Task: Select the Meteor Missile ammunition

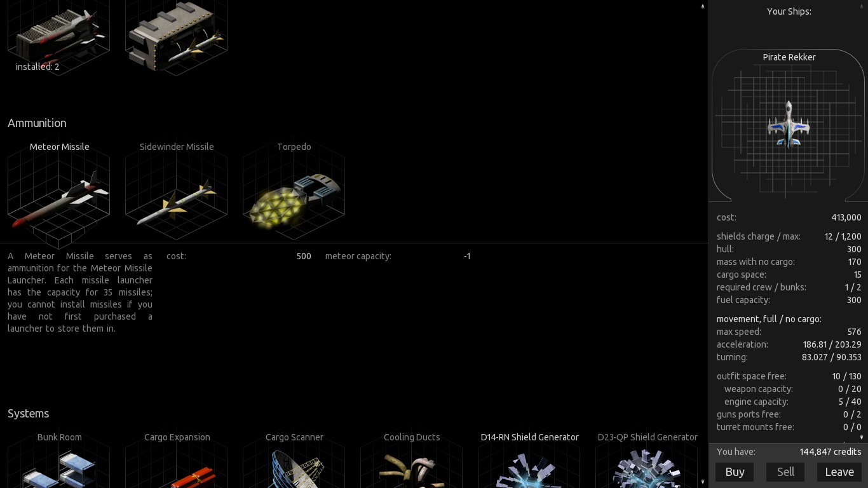Action: [59, 191]
